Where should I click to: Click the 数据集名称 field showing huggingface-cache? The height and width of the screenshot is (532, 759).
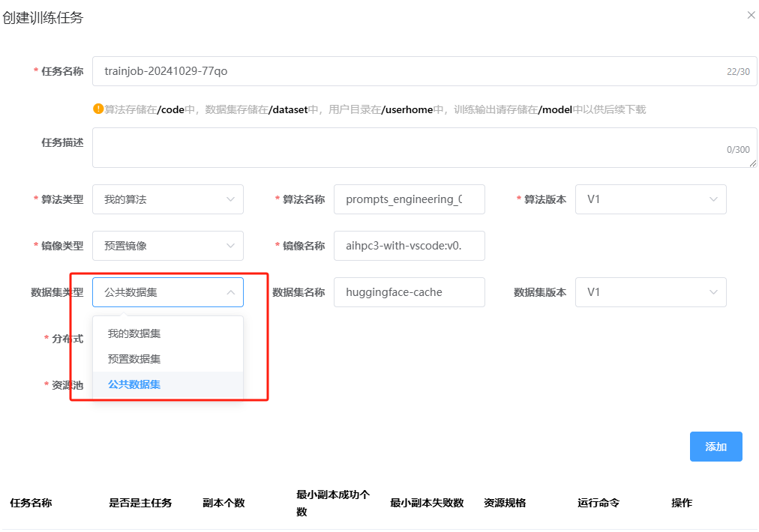(x=409, y=292)
